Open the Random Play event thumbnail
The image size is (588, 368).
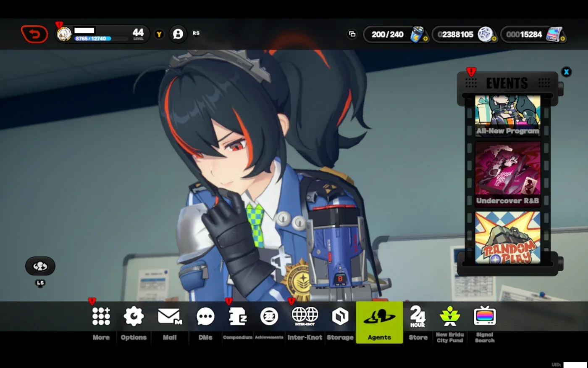point(507,238)
